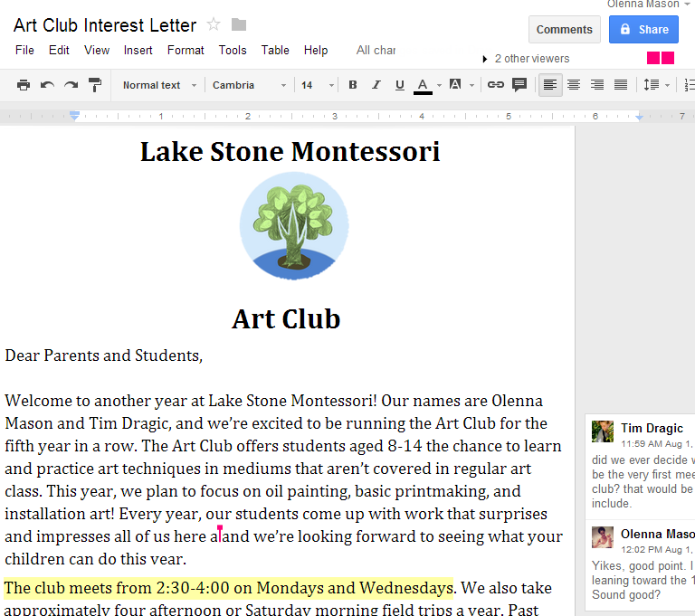The image size is (695, 616).
Task: Open the Cambria font dropdown
Action: [x=249, y=85]
